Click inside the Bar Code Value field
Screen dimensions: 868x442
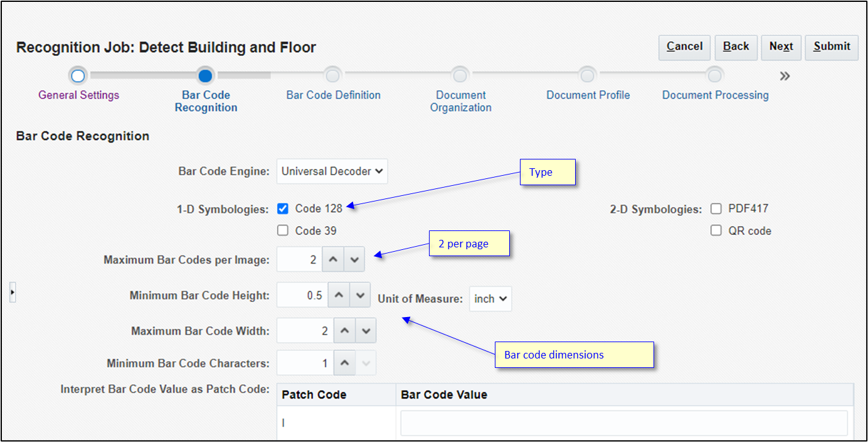[x=624, y=423]
